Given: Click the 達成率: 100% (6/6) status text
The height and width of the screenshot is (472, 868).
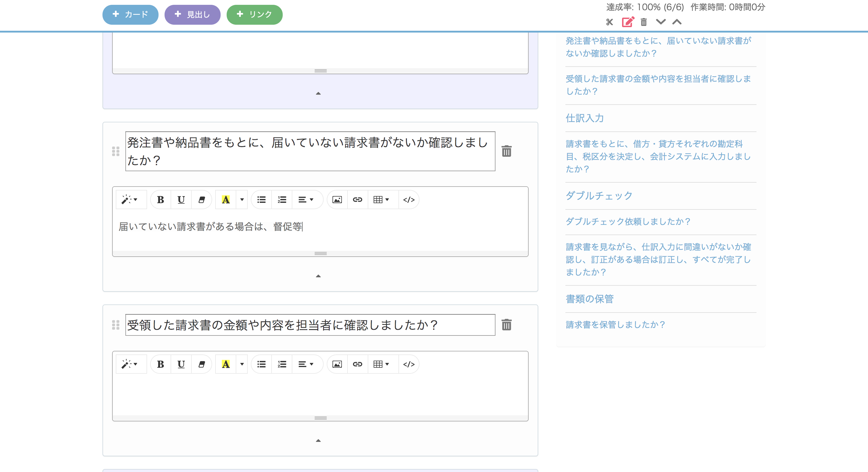Looking at the screenshot, I should coord(645,7).
